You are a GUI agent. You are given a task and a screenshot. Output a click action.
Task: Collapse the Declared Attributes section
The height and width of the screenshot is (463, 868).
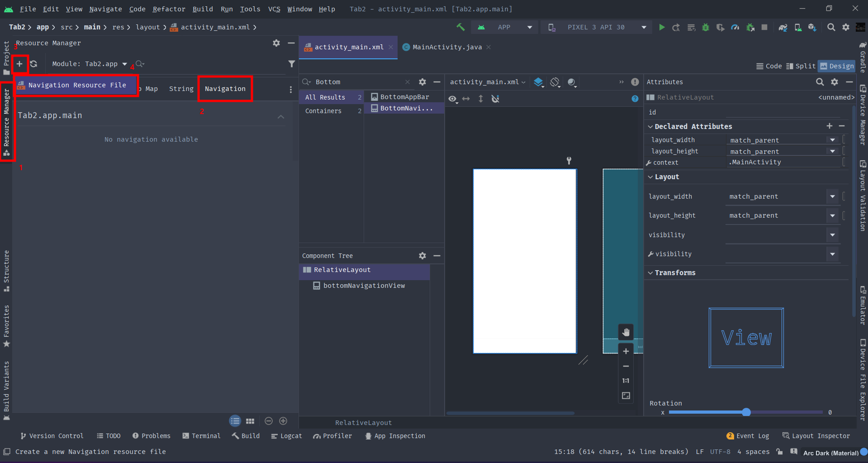650,127
